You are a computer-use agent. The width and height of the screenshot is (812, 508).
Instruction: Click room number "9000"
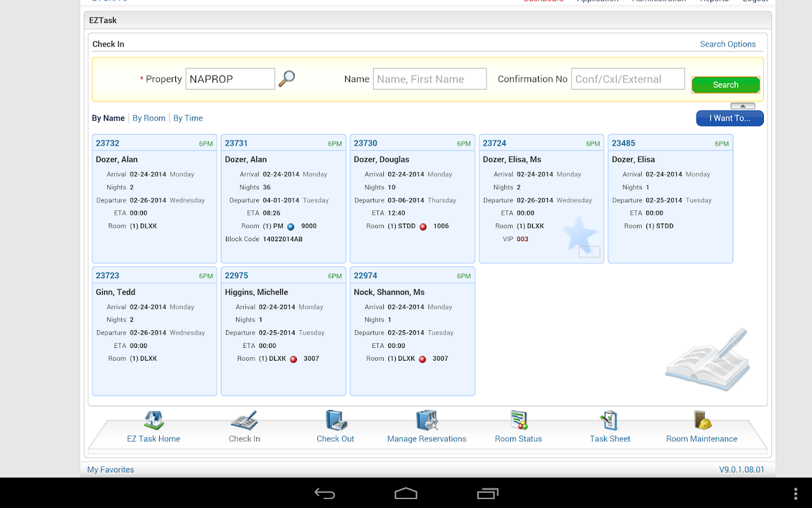click(x=309, y=226)
